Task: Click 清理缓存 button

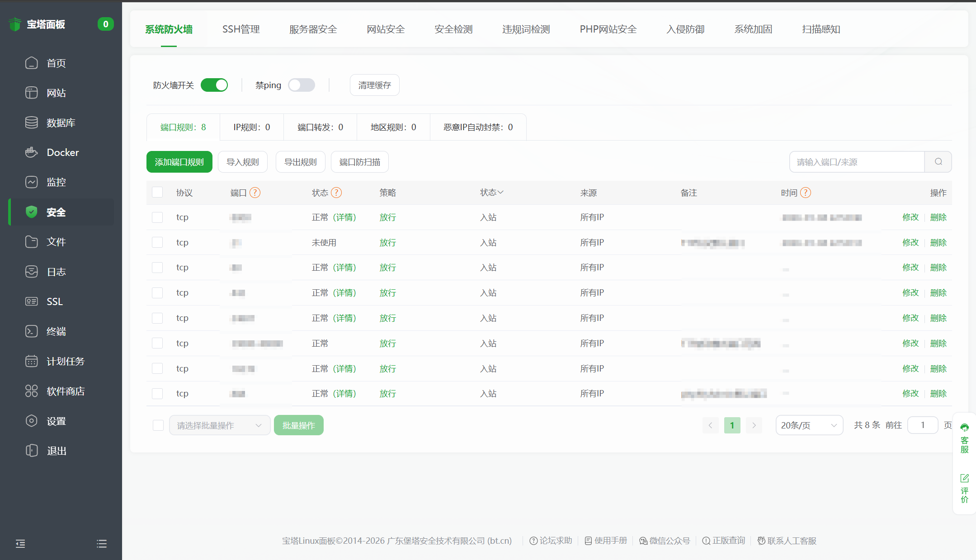Action: pyautogui.click(x=374, y=85)
